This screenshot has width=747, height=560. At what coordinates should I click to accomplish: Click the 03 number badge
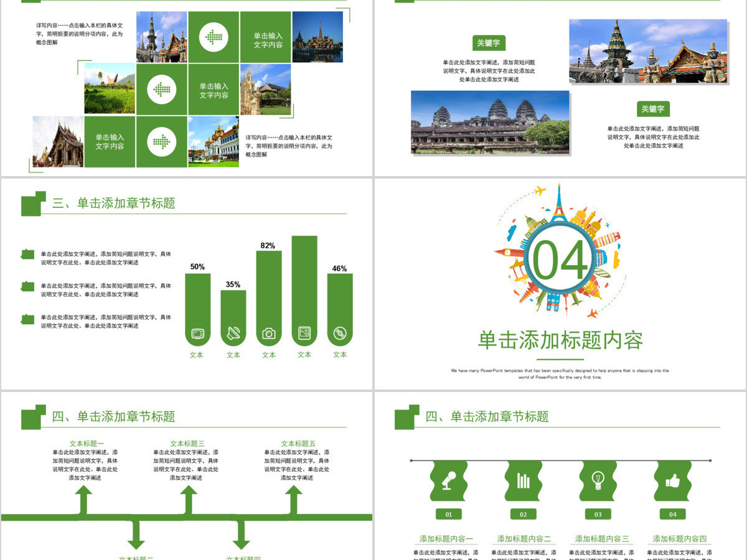(x=598, y=515)
